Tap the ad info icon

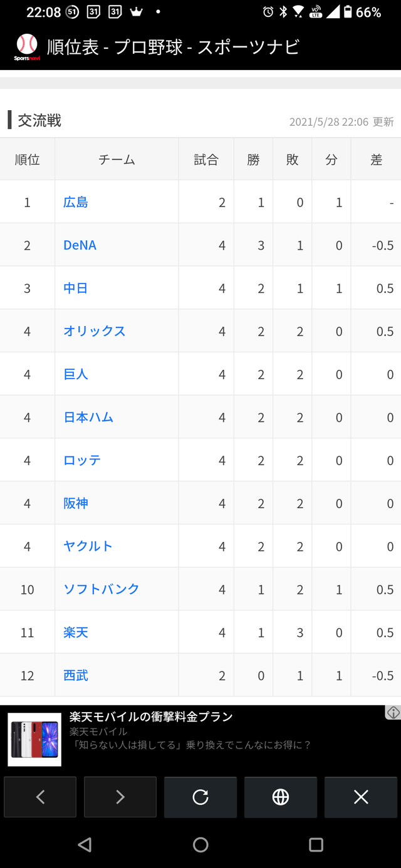click(x=393, y=712)
